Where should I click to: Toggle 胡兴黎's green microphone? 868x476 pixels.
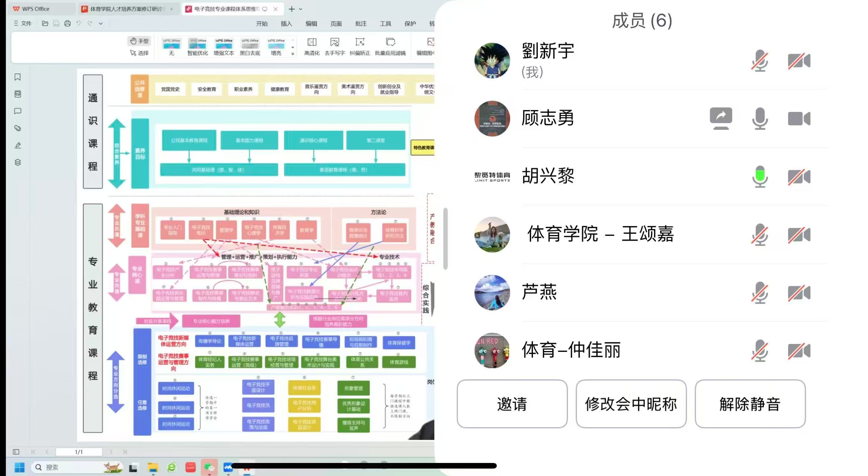(760, 176)
